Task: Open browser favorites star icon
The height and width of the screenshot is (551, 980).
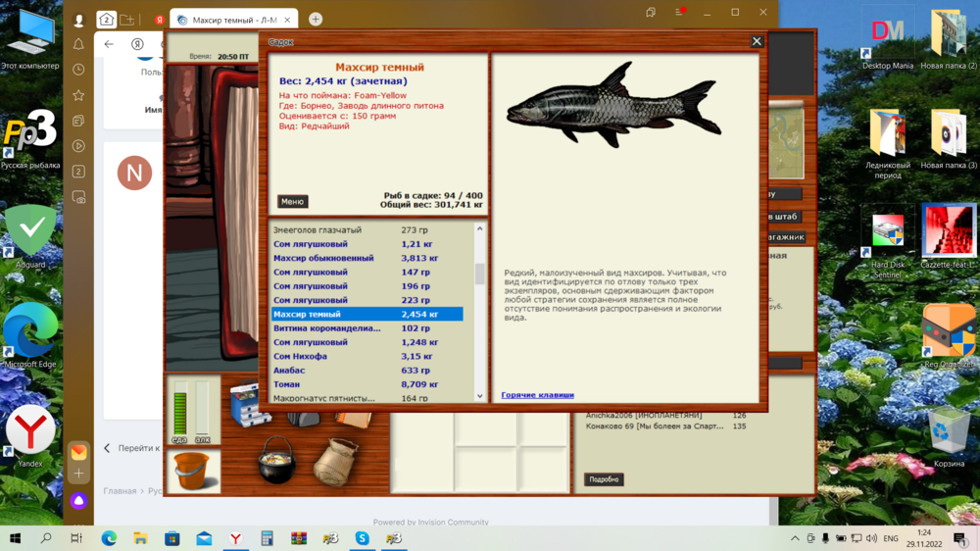Action: point(78,95)
